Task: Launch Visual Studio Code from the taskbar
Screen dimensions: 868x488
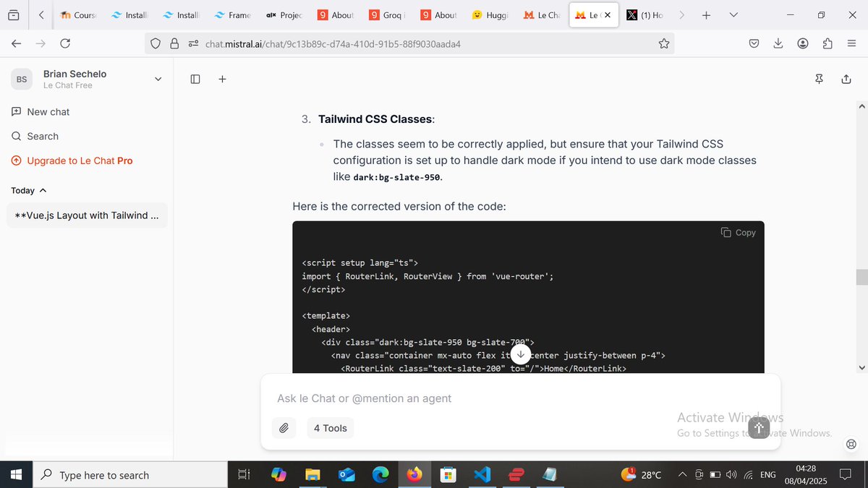Action: point(482,475)
